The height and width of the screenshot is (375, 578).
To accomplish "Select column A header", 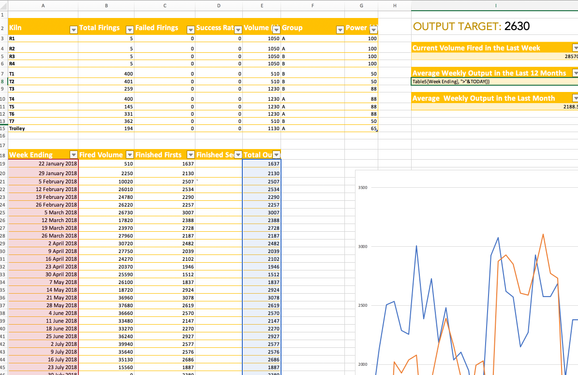I will pyautogui.click(x=43, y=6).
